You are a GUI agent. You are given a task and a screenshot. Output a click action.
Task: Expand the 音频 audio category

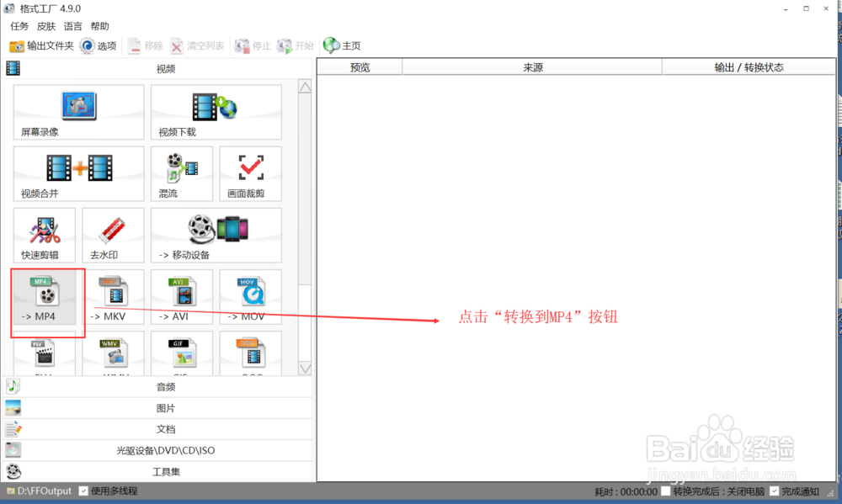pos(158,387)
